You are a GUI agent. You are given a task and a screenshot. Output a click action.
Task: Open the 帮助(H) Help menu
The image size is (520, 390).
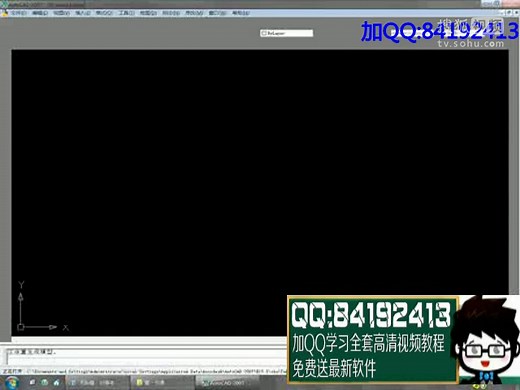[x=241, y=13]
